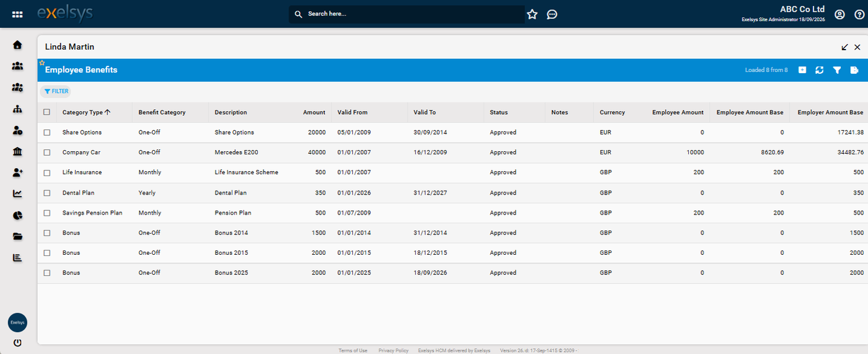Screen dimensions: 868x354
Task: Open the employees group sidebar icon
Action: pyautogui.click(x=17, y=66)
